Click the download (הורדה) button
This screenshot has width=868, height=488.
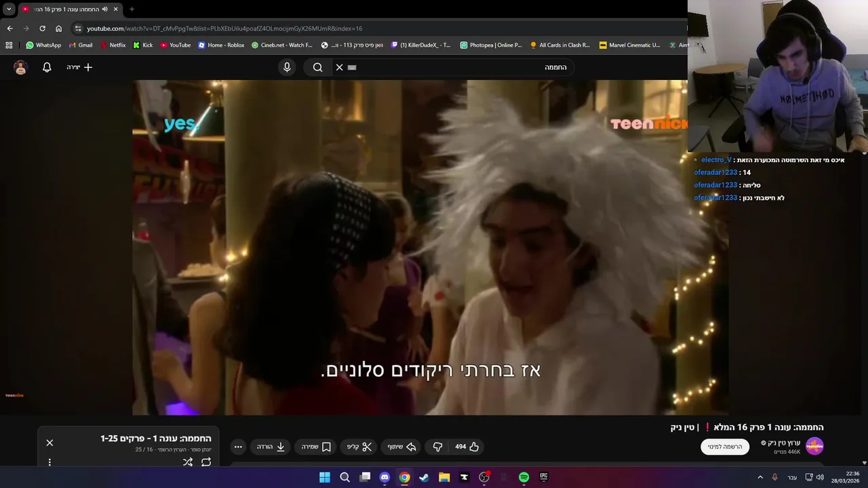coord(271,447)
